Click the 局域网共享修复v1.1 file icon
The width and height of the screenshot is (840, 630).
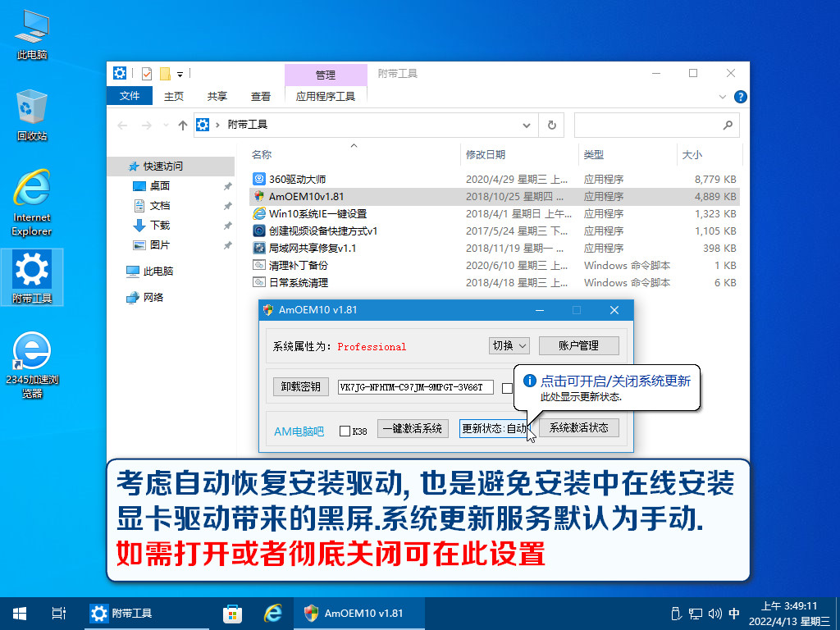[259, 248]
